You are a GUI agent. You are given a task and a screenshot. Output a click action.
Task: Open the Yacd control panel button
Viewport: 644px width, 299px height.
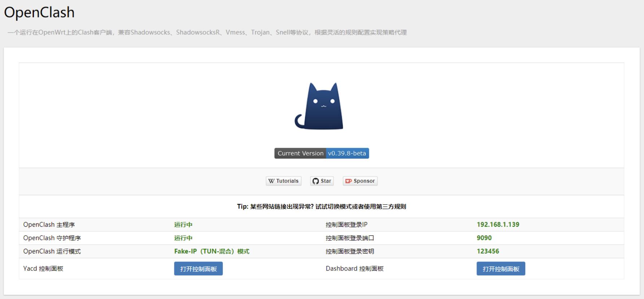point(199,269)
